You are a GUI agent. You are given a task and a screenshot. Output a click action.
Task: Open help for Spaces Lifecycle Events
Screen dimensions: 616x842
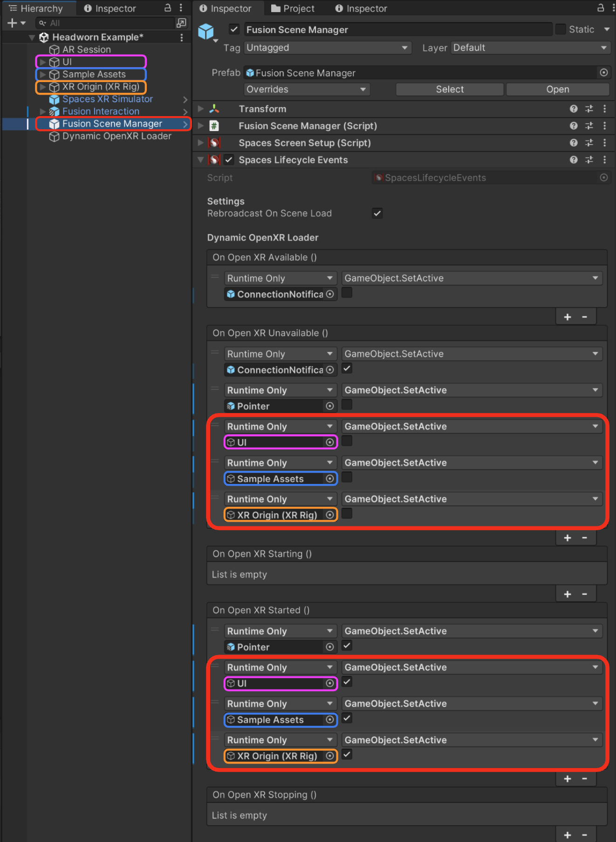pos(574,160)
